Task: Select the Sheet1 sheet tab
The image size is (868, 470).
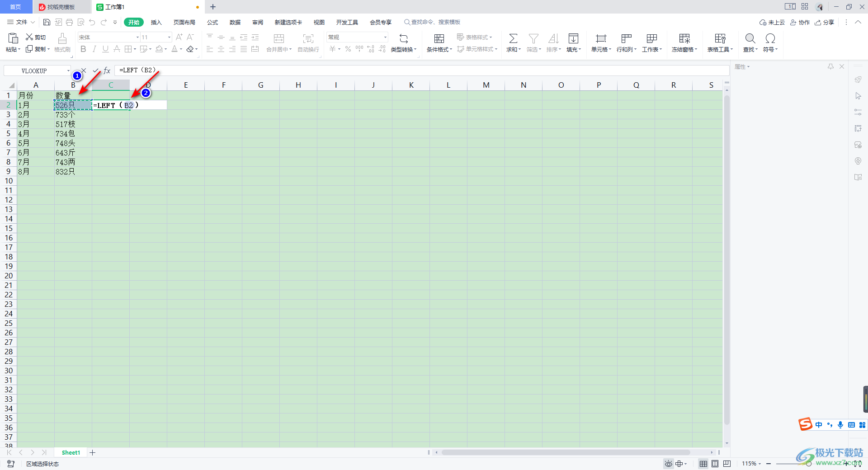Action: [71, 452]
